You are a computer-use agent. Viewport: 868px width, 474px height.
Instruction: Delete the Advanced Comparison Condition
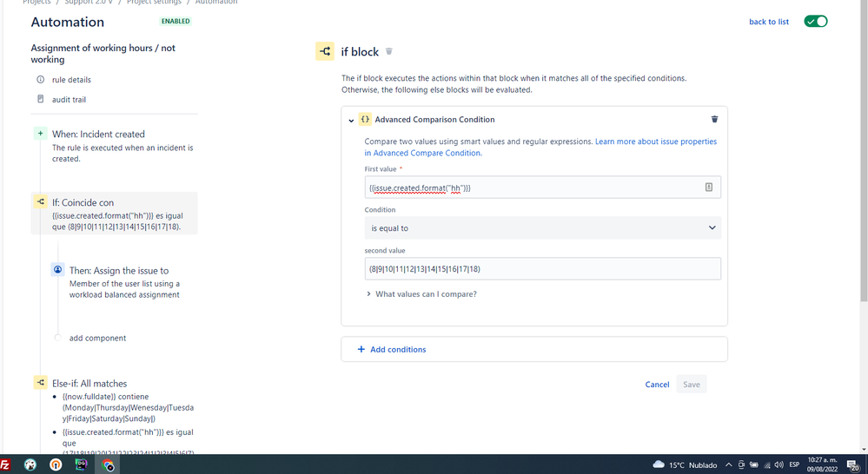(714, 119)
